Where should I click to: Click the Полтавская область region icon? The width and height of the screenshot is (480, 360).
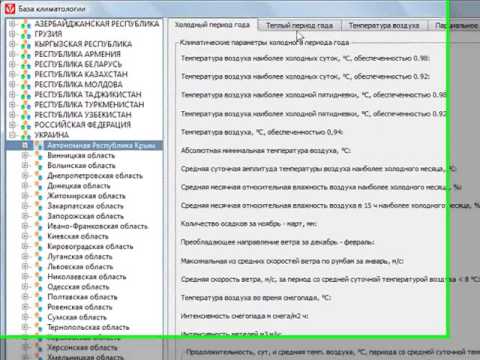point(39,297)
